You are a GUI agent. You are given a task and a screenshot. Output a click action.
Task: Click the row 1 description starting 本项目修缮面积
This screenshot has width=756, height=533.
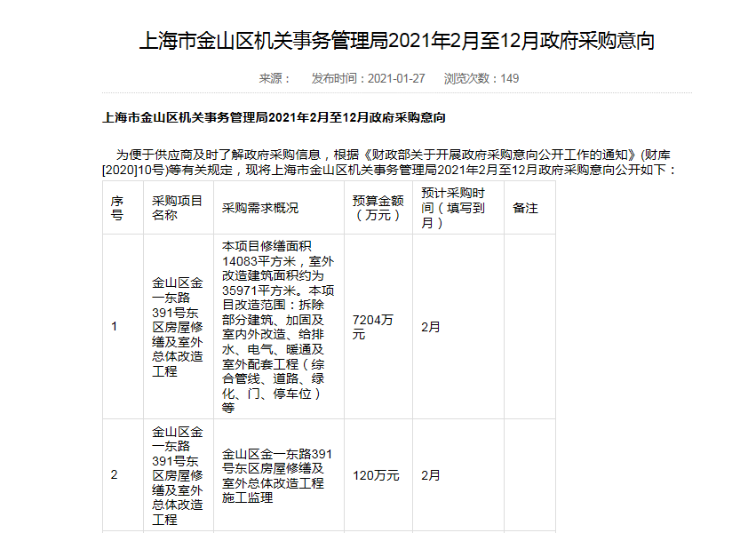tap(278, 327)
